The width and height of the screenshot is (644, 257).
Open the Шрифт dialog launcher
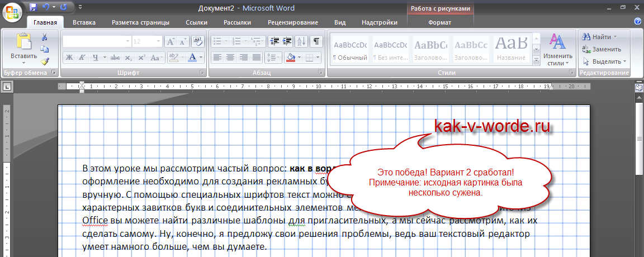[202, 72]
